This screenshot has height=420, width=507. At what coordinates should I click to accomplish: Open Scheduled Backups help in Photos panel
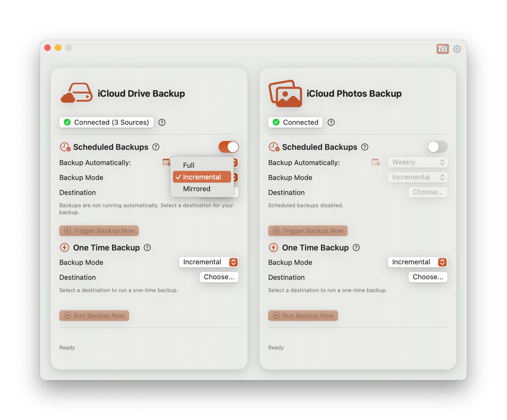(365, 147)
